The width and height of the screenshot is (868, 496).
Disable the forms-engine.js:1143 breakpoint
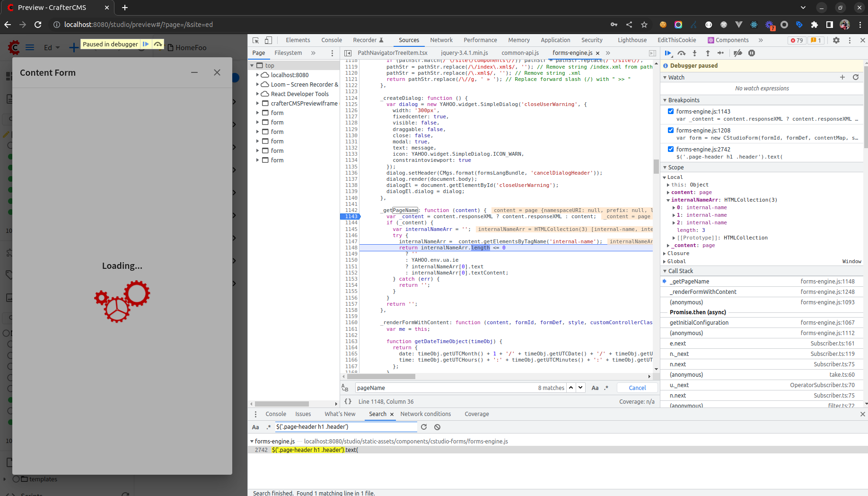671,111
